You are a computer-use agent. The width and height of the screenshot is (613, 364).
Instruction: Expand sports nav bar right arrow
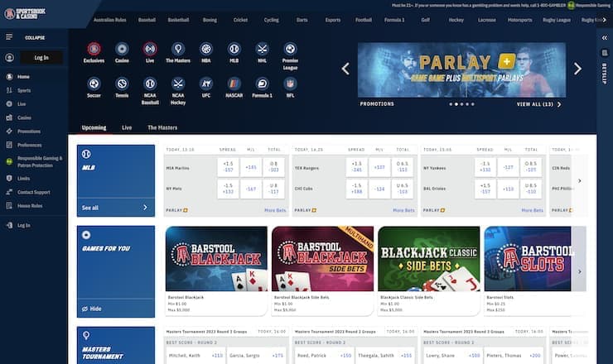coord(605,20)
